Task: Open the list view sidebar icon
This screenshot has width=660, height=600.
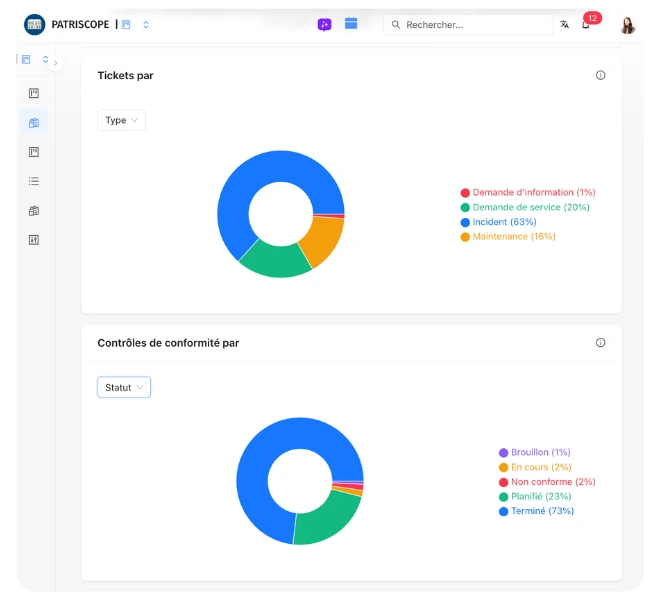Action: click(x=34, y=181)
